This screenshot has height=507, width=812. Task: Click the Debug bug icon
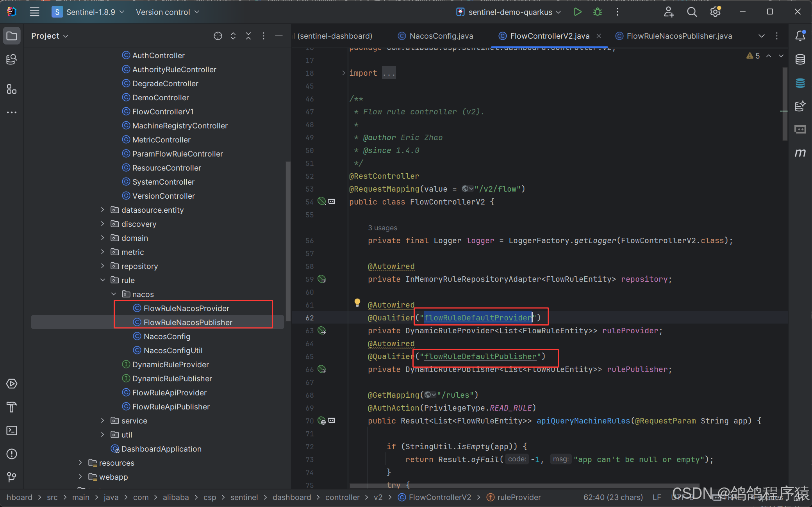[x=598, y=12]
